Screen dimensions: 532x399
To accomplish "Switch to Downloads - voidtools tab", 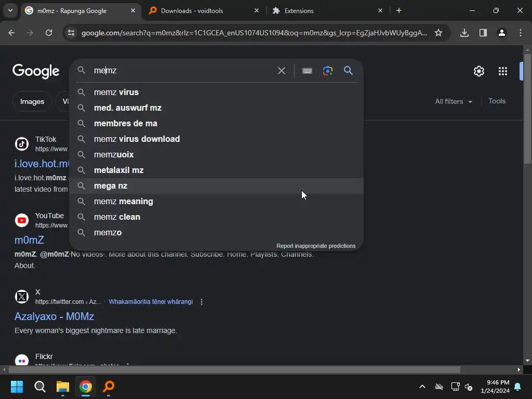I will [204, 10].
